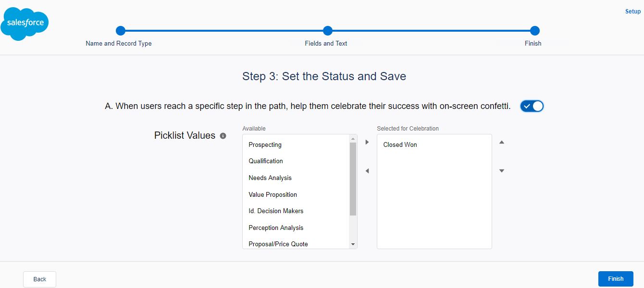Screen dimensions: 644x288
Task: Click the left arrow to remove a value
Action: click(x=367, y=170)
